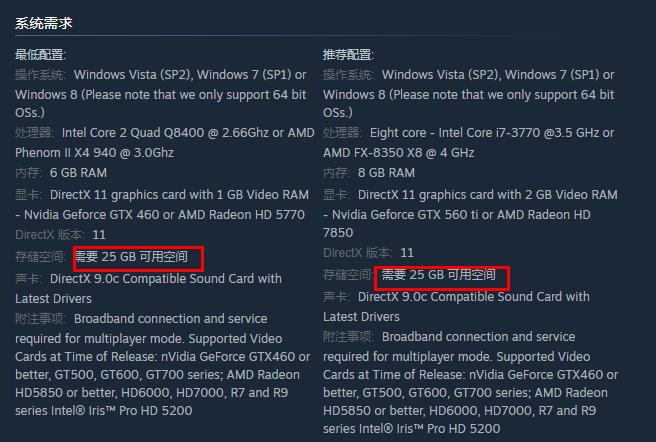The height and width of the screenshot is (442, 656).
Task: Click the minimum Iris Pro HD 5200 text
Action: [x=140, y=410]
